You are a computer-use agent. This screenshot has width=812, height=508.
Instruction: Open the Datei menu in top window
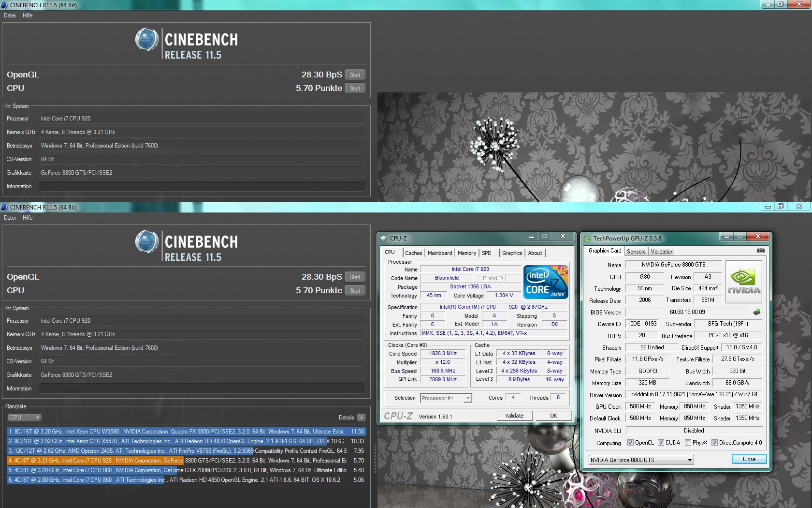(x=10, y=15)
